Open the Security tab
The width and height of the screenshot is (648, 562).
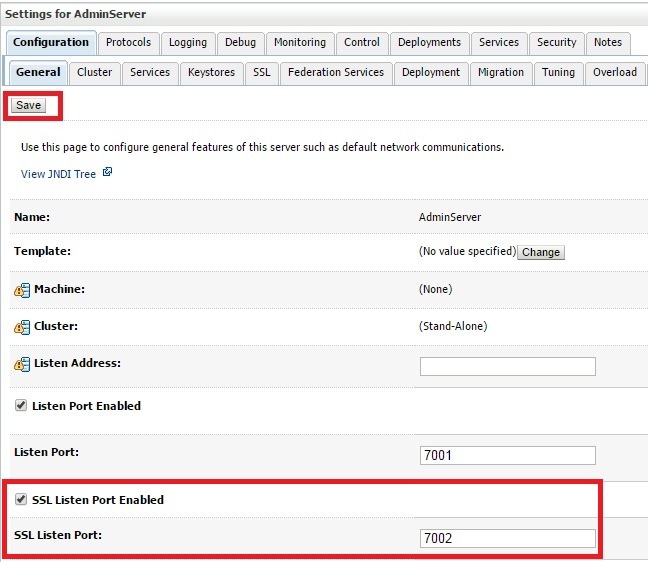coord(556,42)
